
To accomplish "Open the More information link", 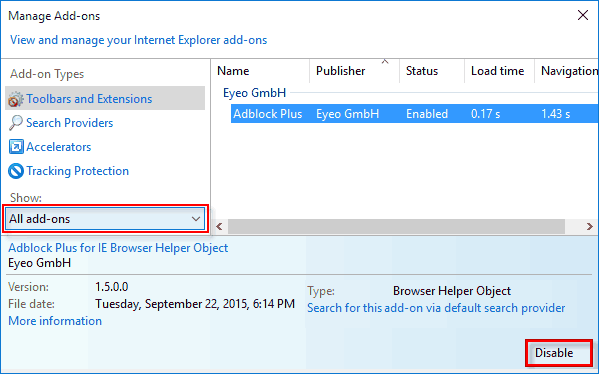I will (55, 321).
